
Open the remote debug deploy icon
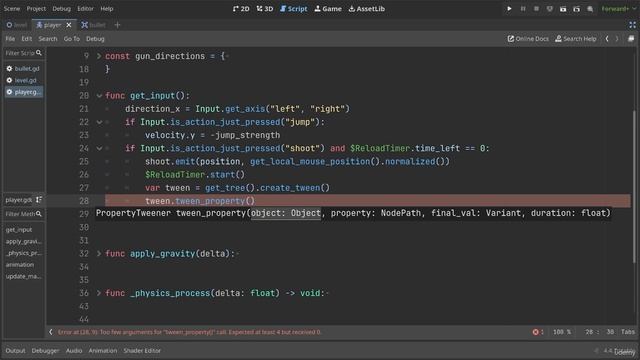coord(549,9)
